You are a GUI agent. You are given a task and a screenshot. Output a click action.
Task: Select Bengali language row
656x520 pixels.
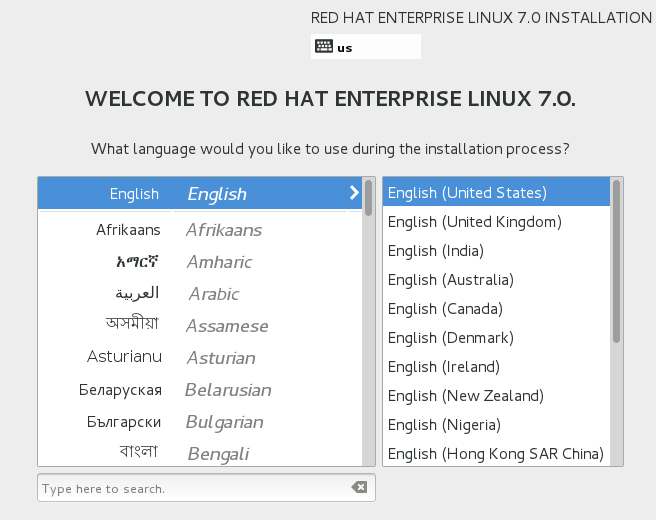point(200,453)
